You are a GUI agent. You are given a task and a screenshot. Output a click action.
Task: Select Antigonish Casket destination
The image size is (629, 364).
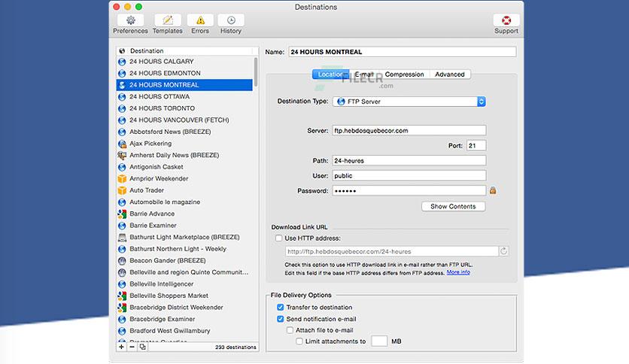[184, 167]
